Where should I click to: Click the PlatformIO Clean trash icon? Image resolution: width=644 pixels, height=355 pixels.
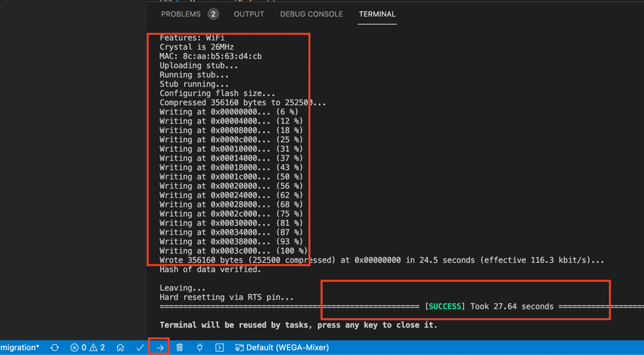click(180, 348)
